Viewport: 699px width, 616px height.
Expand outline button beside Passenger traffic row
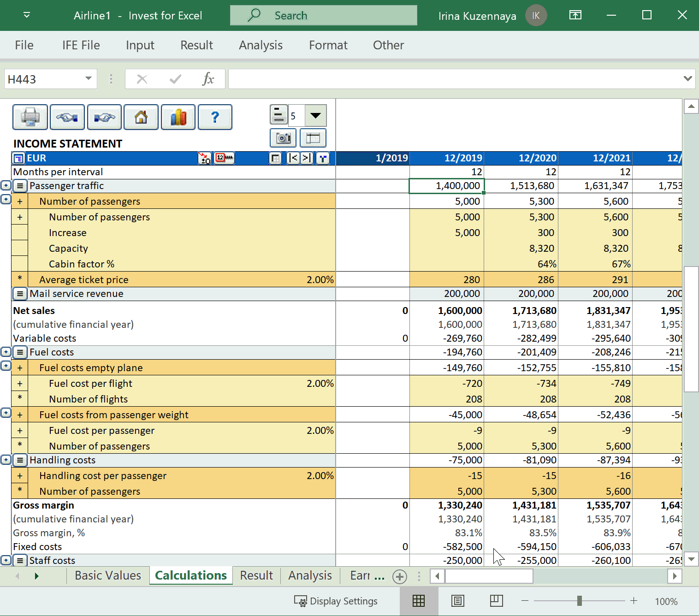point(6,185)
